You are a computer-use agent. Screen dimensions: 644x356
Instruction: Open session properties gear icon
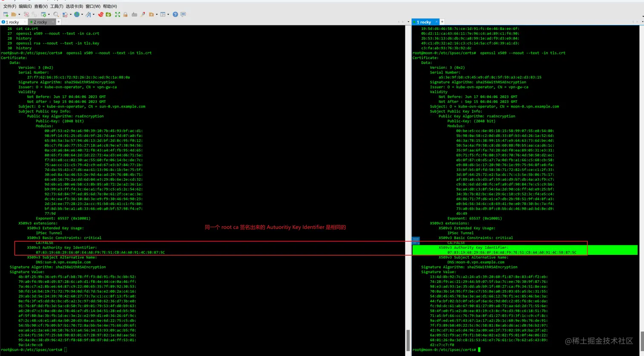coord(45,14)
